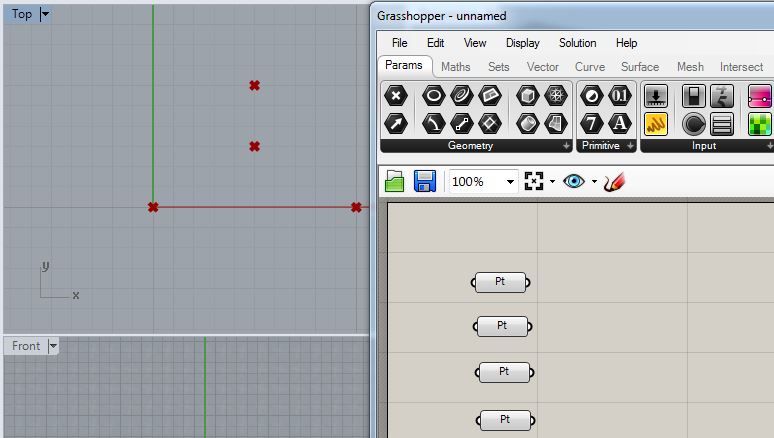Select the topmost Pt component on canvas

click(x=500, y=282)
